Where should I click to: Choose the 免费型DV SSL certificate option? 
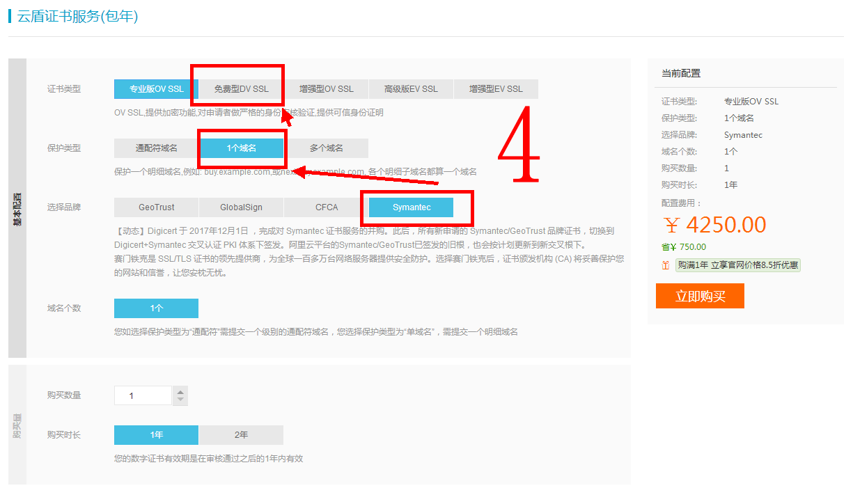(x=241, y=89)
